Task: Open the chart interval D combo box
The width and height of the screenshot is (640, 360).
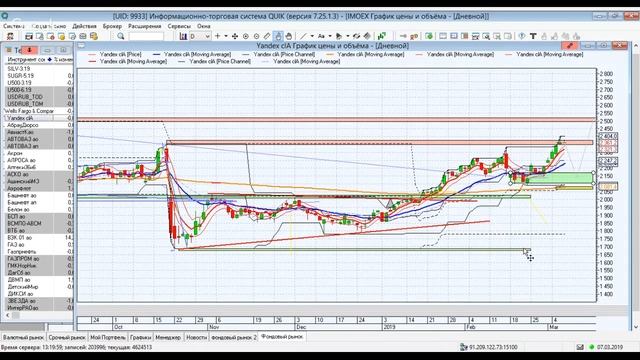Action: [x=200, y=36]
